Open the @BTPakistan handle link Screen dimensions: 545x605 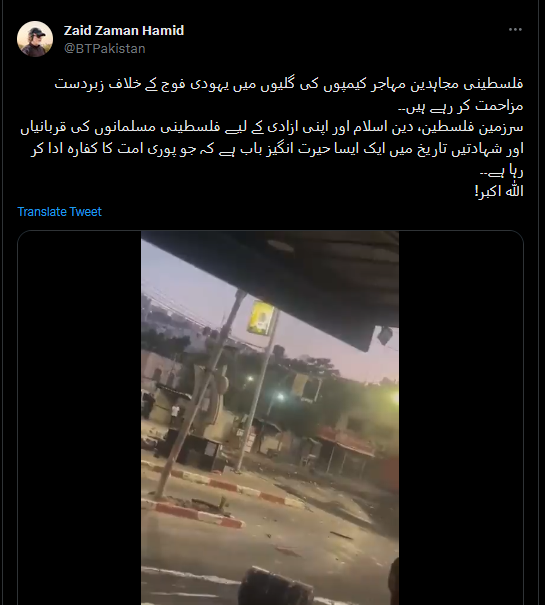tap(105, 49)
